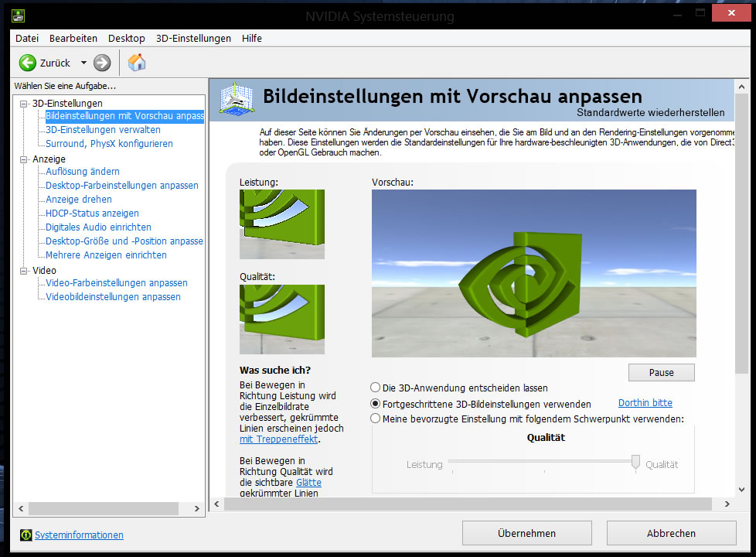Open Video-Farbeinstellungen anpassen
Viewport: 756px width, 557px height.
[x=117, y=283]
